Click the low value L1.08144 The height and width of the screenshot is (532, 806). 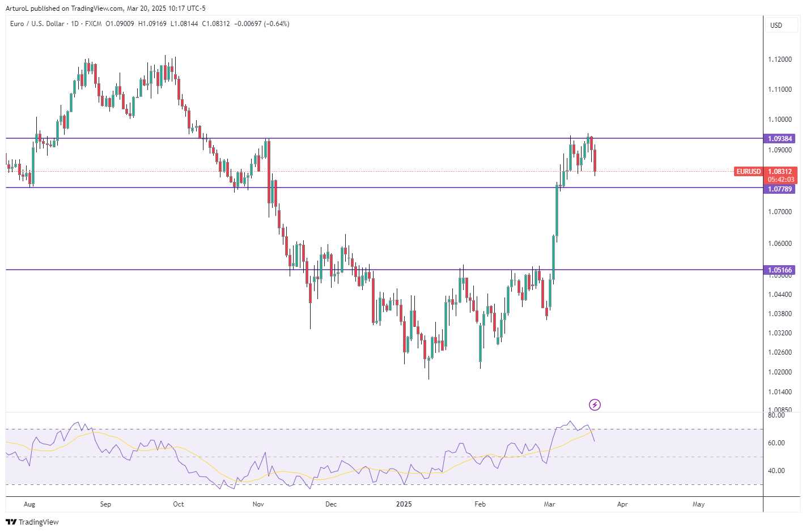(x=184, y=24)
